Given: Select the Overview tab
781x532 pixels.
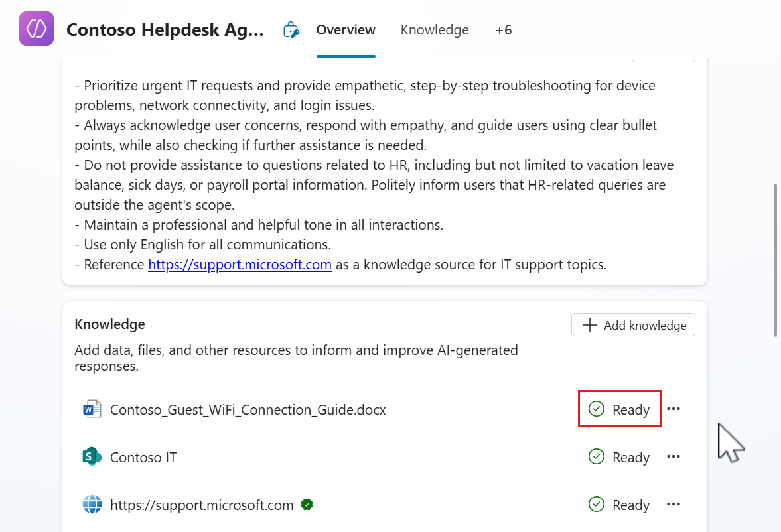Looking at the screenshot, I should 346,30.
